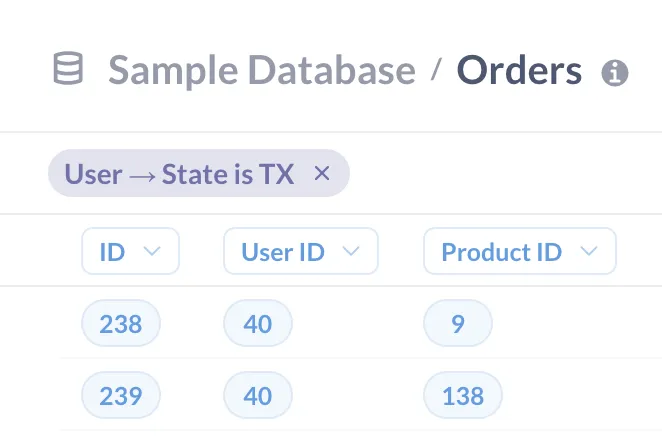Click Product ID 138
Image resolution: width=662 pixels, height=440 pixels.
[x=463, y=396]
